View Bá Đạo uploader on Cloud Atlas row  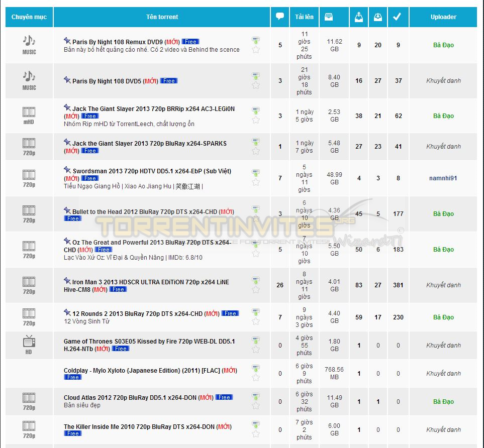[443, 402]
